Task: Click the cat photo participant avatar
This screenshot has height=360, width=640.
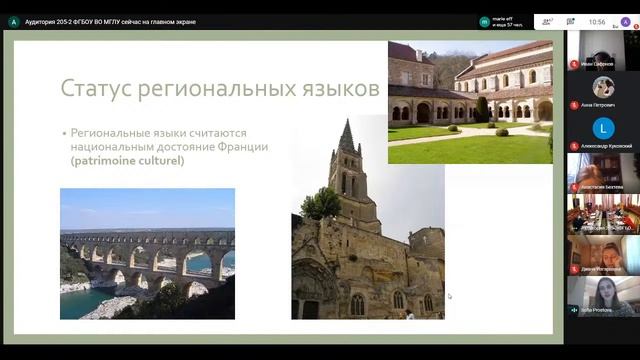Action: [603, 87]
